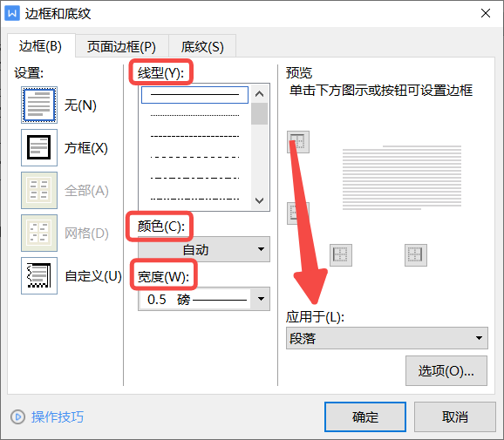Click the 自定义(U) label text

coord(93,276)
